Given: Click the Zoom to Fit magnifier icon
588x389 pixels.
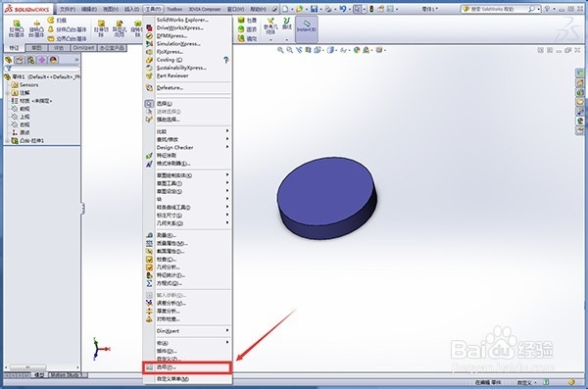Looking at the screenshot, I should pos(280,50).
